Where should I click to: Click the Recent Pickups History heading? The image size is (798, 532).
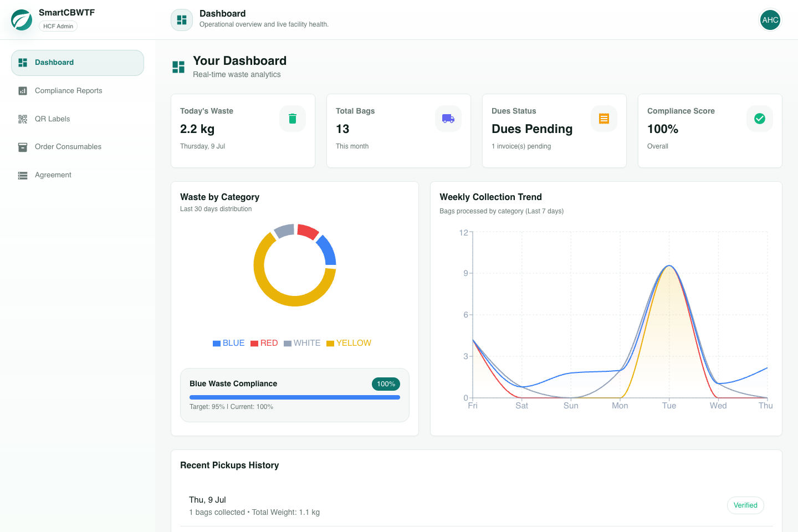tap(229, 465)
